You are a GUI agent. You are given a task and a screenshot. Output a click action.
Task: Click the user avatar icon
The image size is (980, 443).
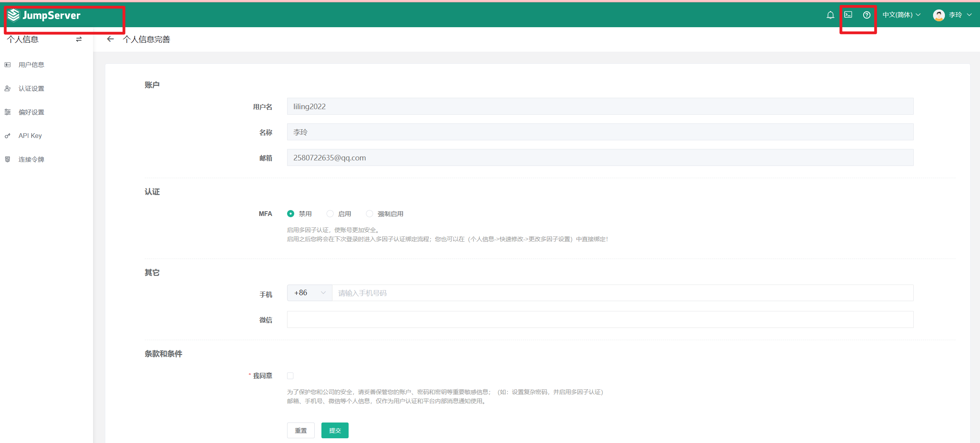[939, 15]
